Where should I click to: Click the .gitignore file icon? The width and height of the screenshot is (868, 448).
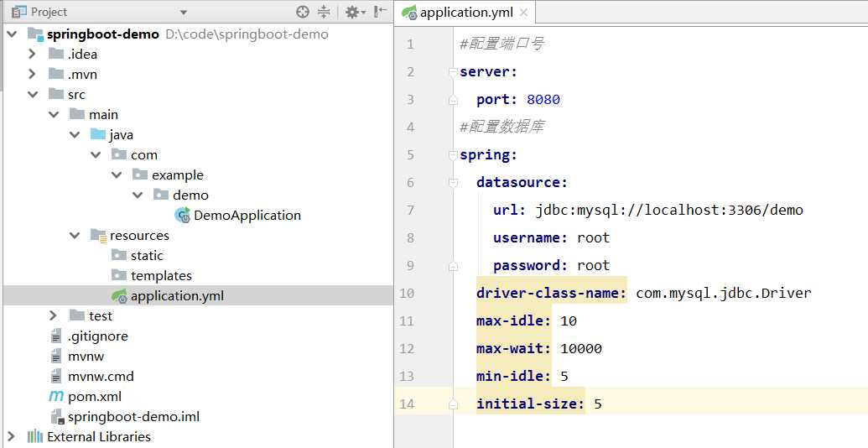click(x=56, y=336)
